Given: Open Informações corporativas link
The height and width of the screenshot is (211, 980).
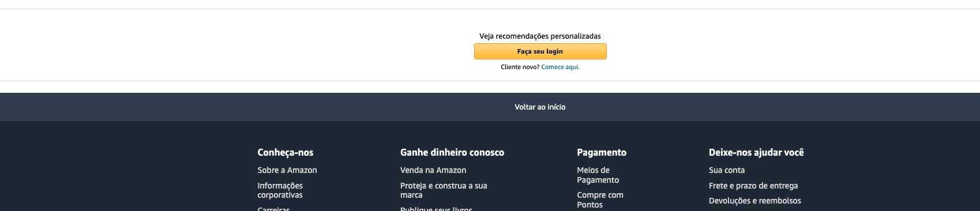Looking at the screenshot, I should (x=280, y=190).
